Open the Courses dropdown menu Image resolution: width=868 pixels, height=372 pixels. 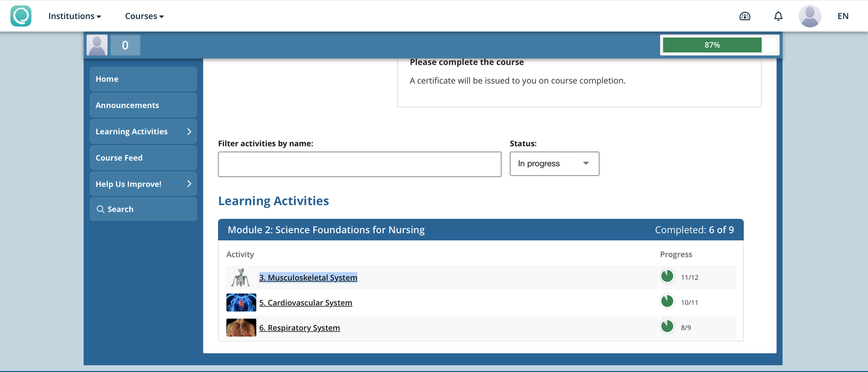pyautogui.click(x=144, y=16)
